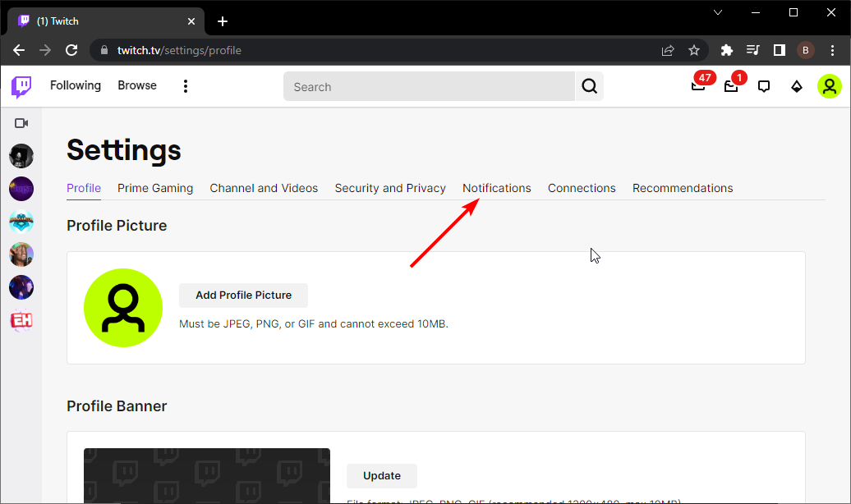Click the browser extensions puzzle icon
851x504 pixels.
pos(726,50)
